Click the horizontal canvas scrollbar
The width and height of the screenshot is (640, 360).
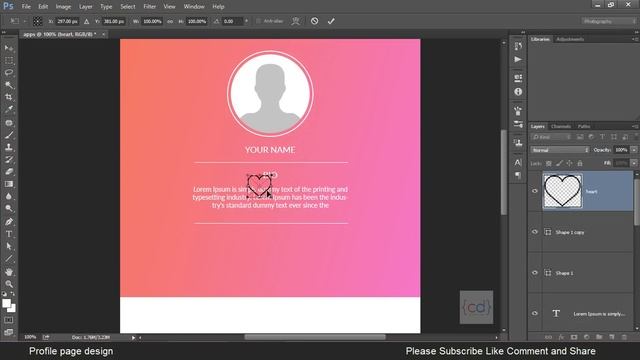coord(315,337)
